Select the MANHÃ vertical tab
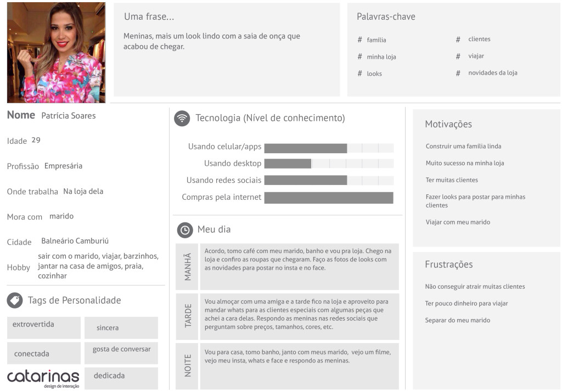The width and height of the screenshot is (562, 392). tap(187, 267)
